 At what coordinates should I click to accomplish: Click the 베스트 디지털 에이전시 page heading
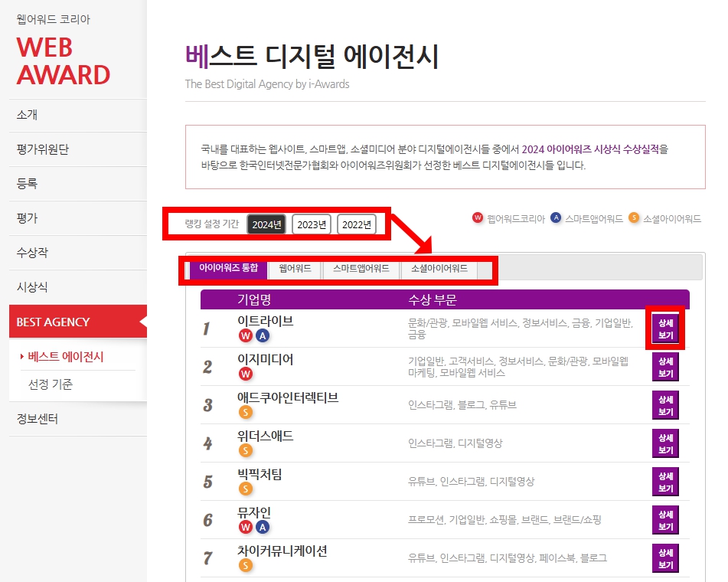(x=312, y=57)
